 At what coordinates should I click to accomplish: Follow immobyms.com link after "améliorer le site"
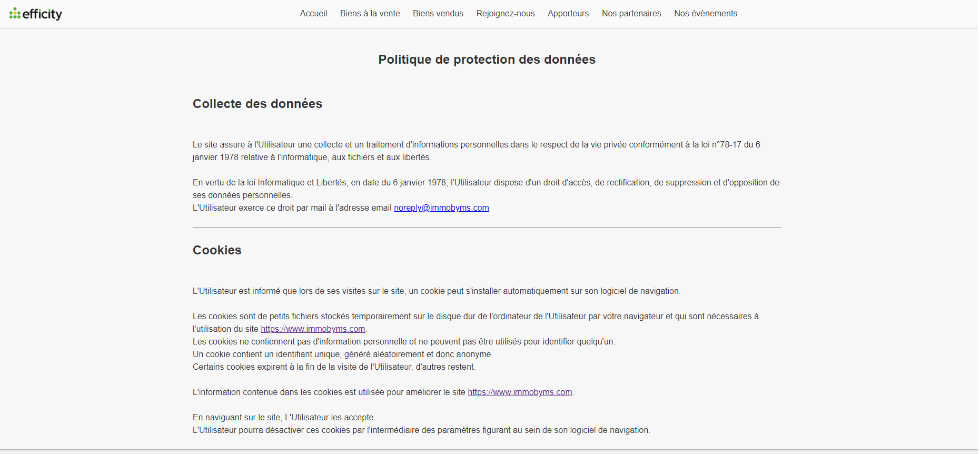[x=519, y=392]
